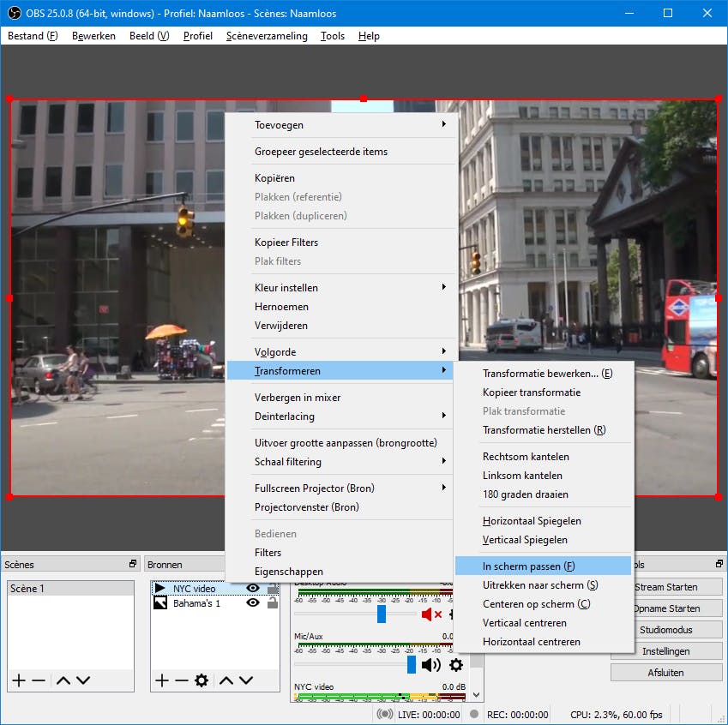Click the Mic/Aux volume slider handle
The width and height of the screenshot is (728, 725).
coord(412,664)
